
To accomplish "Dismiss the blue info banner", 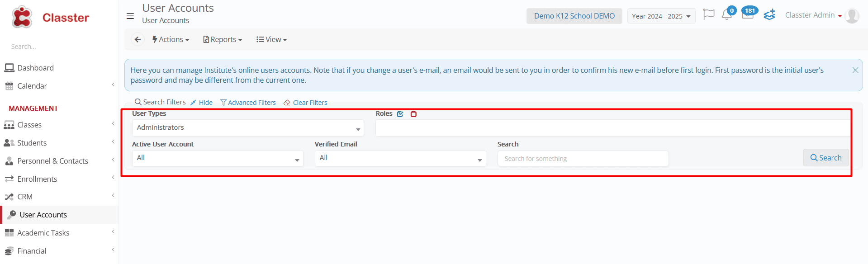I will (x=855, y=70).
